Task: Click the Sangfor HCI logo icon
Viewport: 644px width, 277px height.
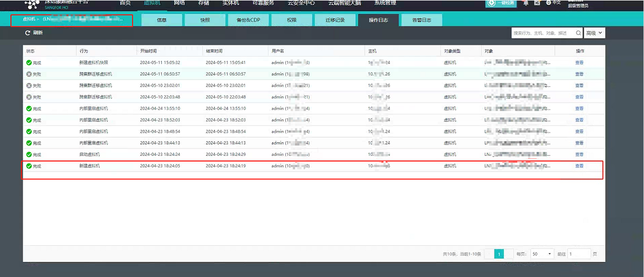Action: coord(32,4)
